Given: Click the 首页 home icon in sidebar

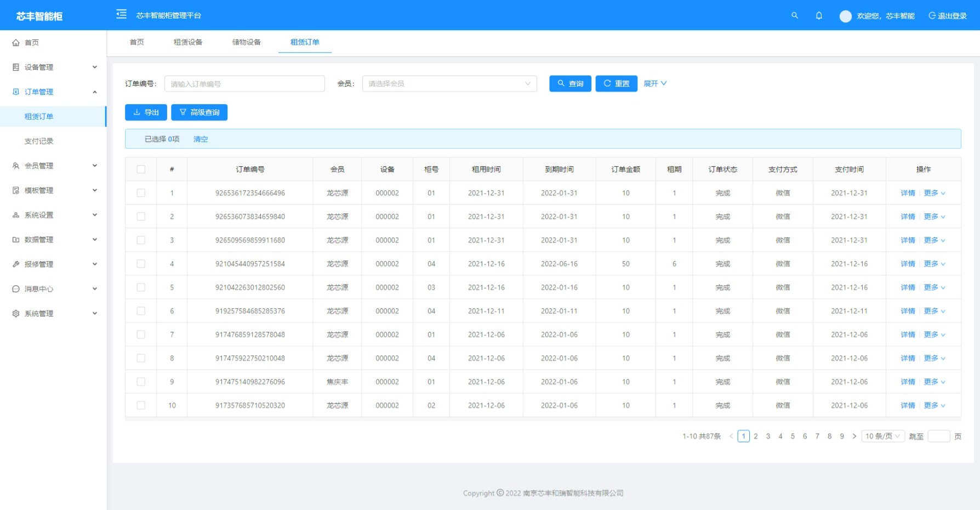Looking at the screenshot, I should tap(16, 43).
